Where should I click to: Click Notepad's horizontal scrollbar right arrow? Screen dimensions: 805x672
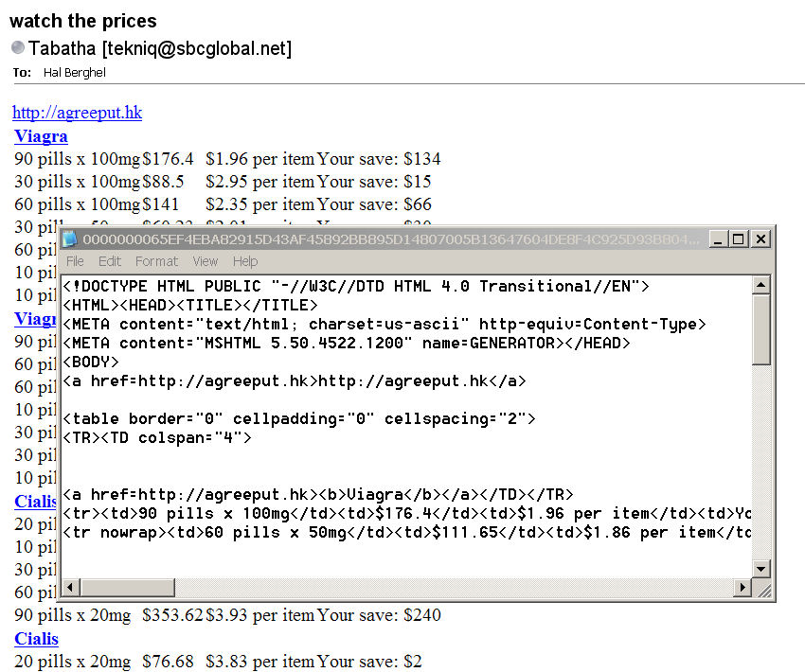pyautogui.click(x=742, y=589)
